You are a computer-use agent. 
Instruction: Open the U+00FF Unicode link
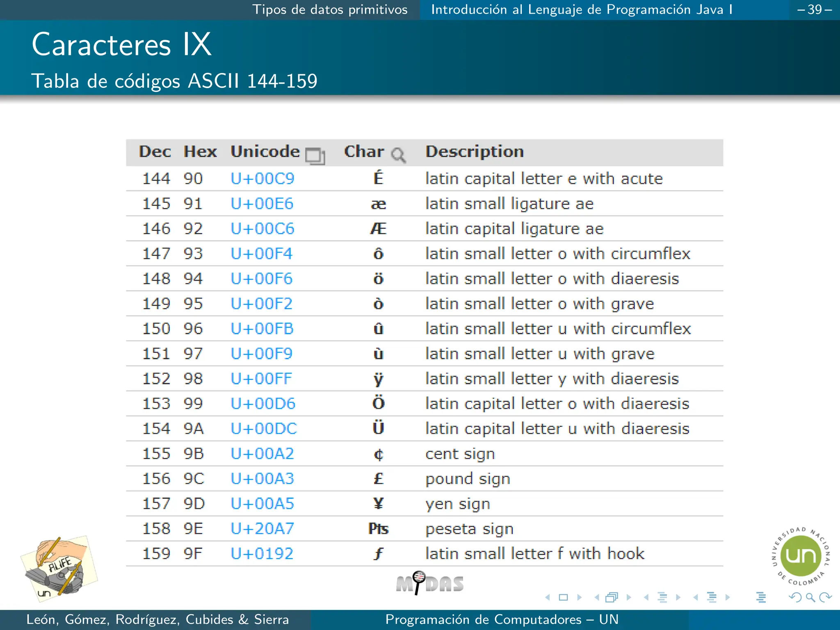(x=261, y=379)
